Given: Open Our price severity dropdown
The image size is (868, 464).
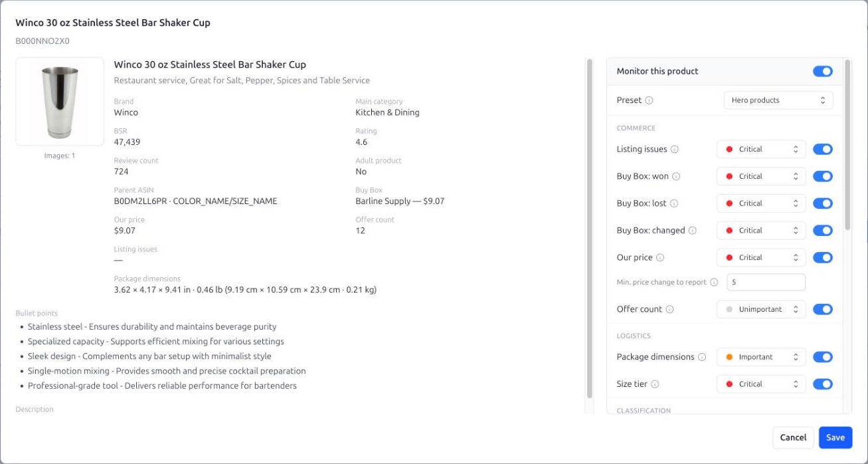Looking at the screenshot, I should tap(761, 258).
